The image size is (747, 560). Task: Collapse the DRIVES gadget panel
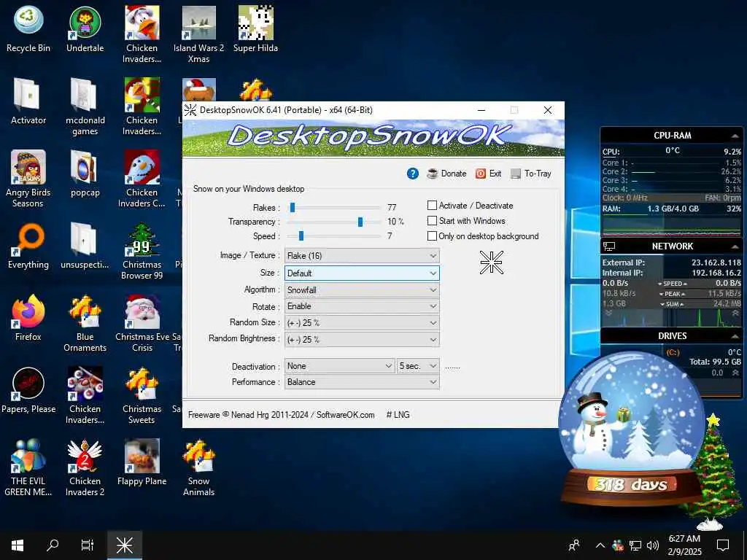click(x=735, y=335)
